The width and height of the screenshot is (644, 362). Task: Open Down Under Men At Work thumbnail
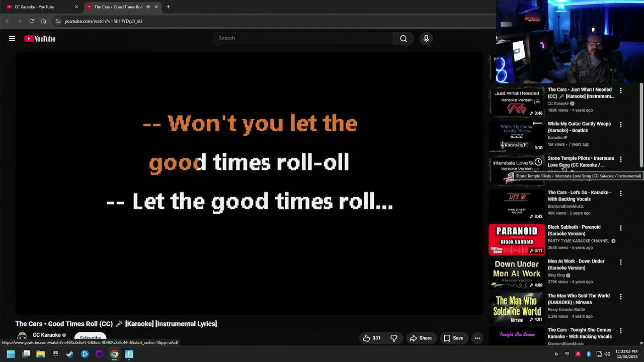(517, 274)
